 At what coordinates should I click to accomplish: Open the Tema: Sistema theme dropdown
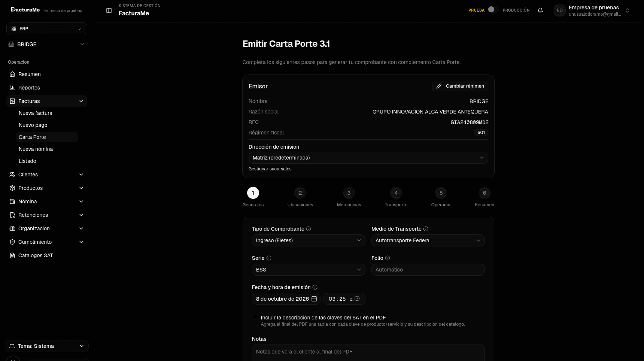tap(47, 346)
